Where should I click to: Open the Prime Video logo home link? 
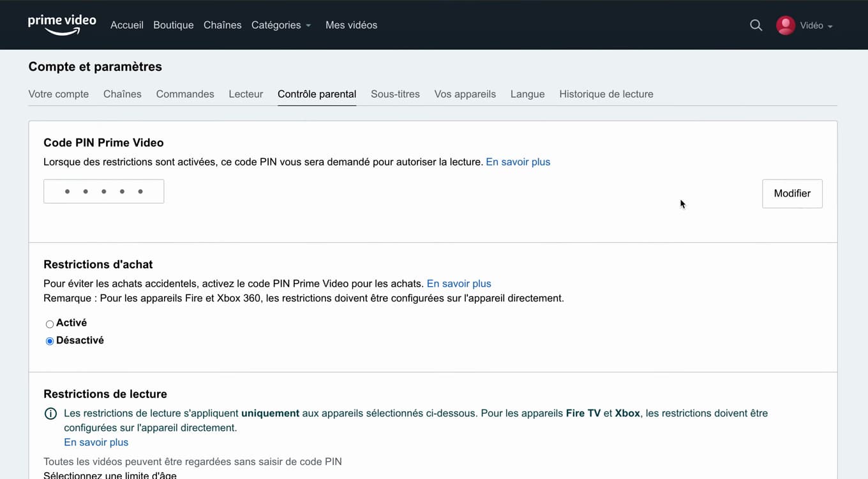(x=62, y=24)
